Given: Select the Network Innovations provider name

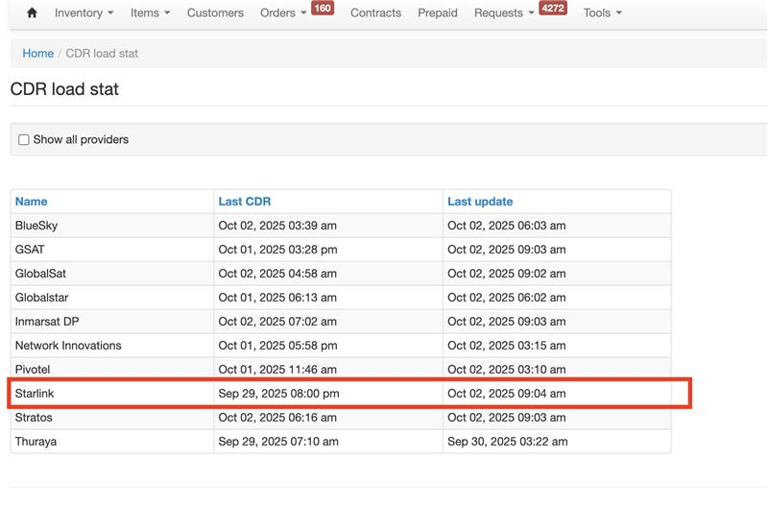Looking at the screenshot, I should [x=68, y=346].
